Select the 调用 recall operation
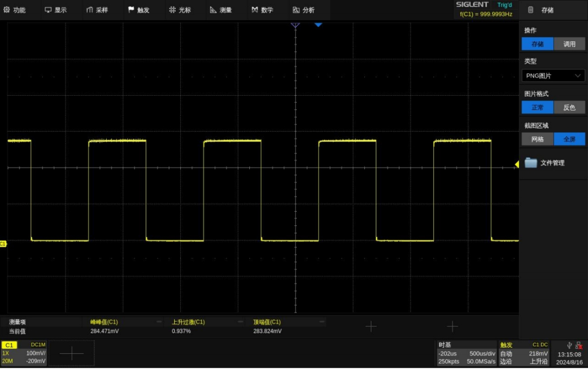Screen dimensions: 588x369 (x=569, y=44)
